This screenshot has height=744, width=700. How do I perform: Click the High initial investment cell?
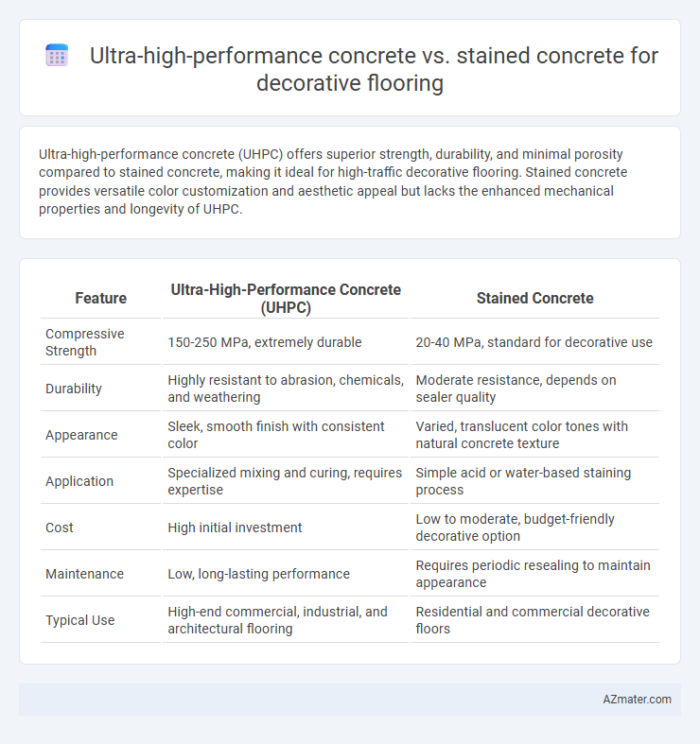point(235,528)
